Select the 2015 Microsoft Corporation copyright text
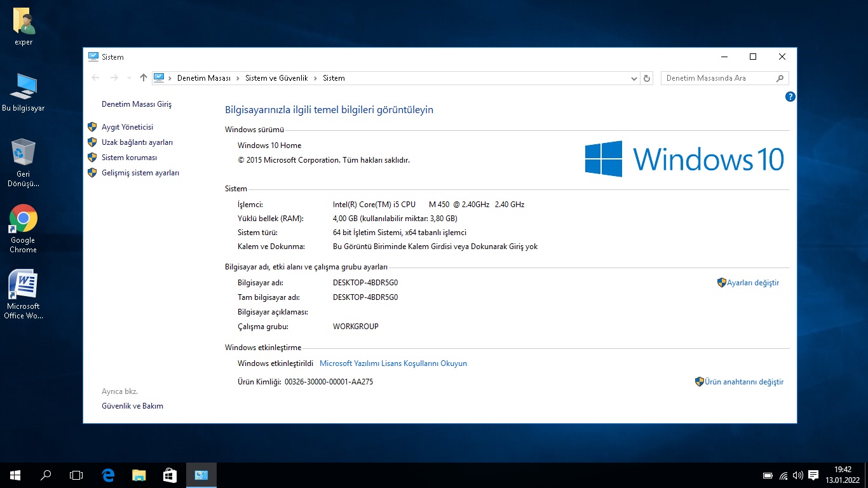This screenshot has height=488, width=868. point(323,160)
